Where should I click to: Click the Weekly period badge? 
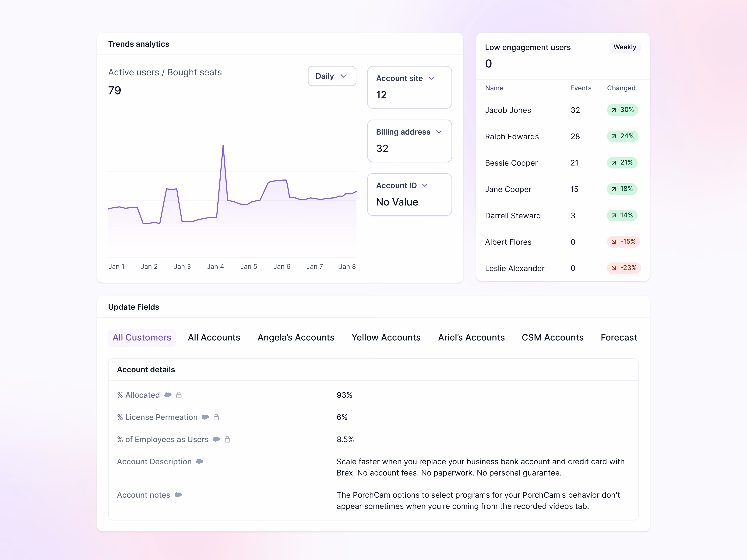[x=625, y=47]
